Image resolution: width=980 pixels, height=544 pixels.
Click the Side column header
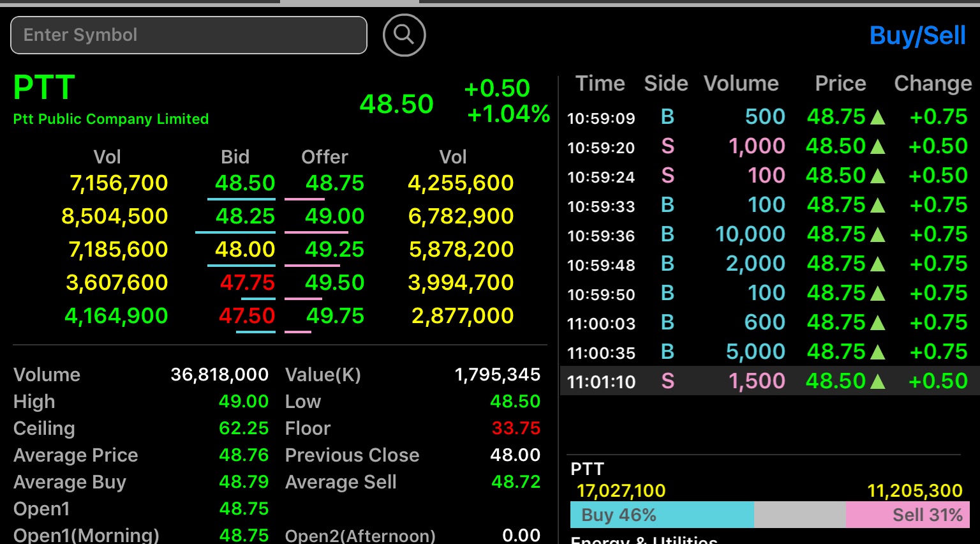(666, 84)
